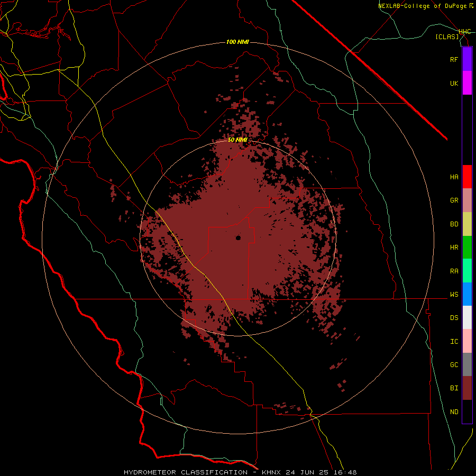Click the KHNX station identifier
This screenshot has height=476, width=476.
point(271,472)
